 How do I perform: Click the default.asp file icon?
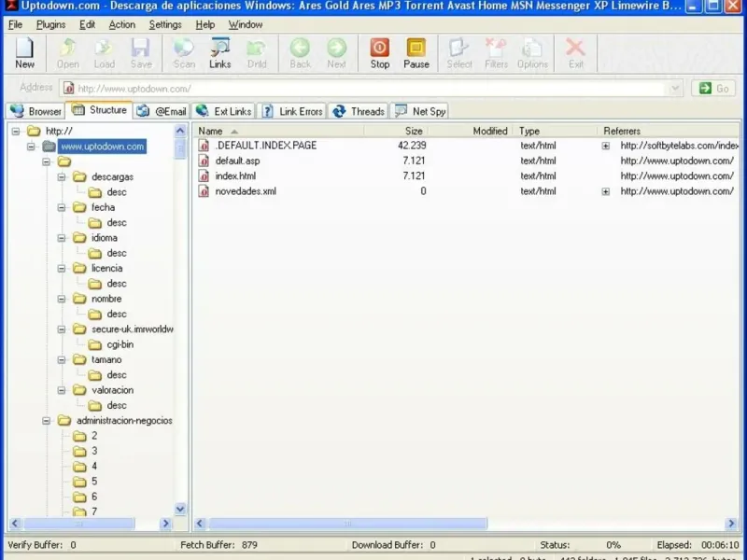pos(204,161)
